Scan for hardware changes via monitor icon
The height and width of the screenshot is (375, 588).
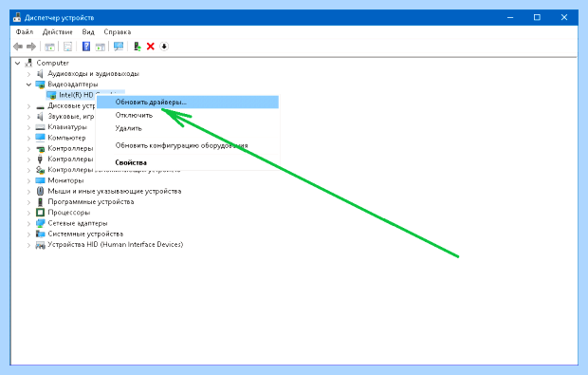pos(119,47)
